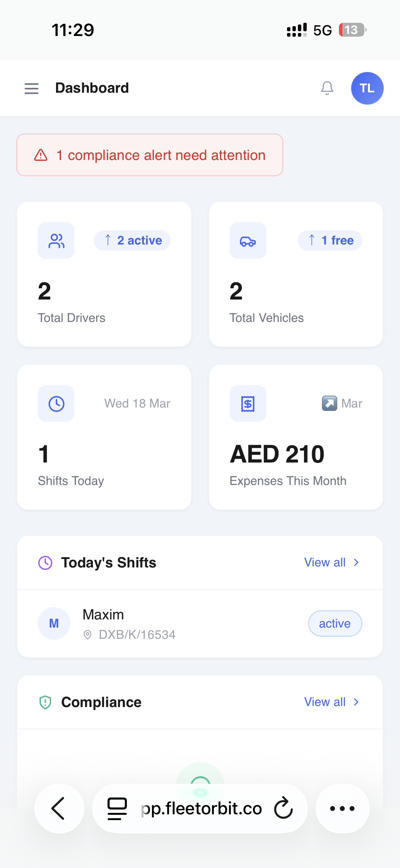Tap the shifts clock icon
This screenshot has width=400, height=868.
[56, 404]
